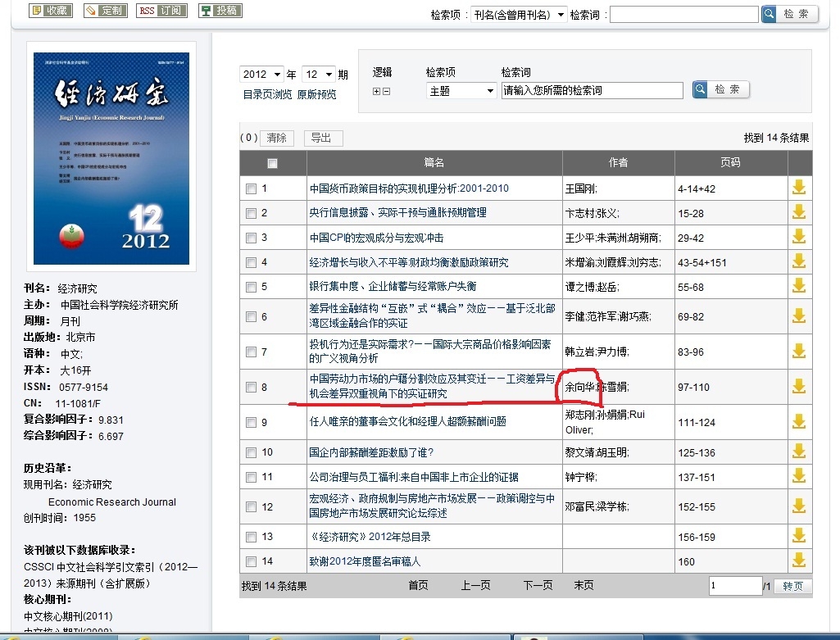This screenshot has width=840, height=640.
Task: Open the year 2012 dropdown
Action: click(261, 75)
